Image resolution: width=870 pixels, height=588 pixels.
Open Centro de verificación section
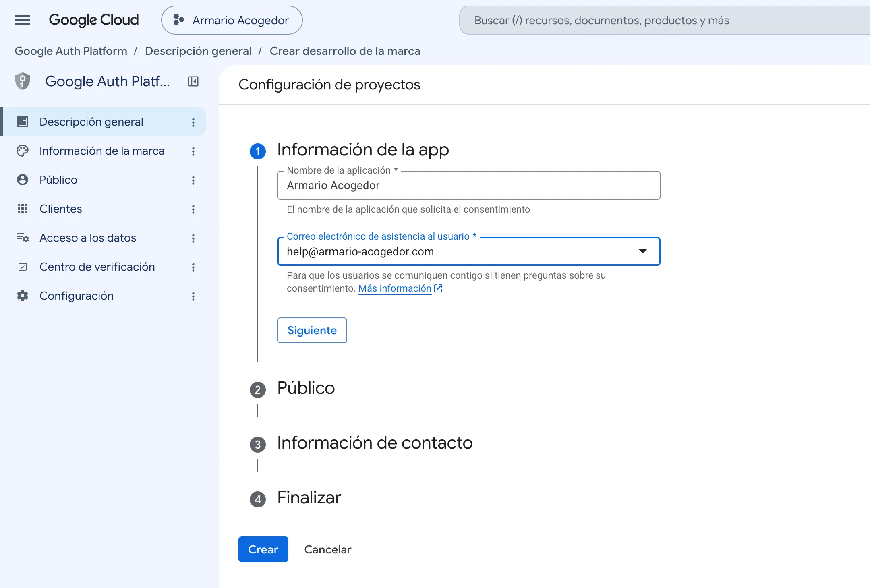(97, 267)
